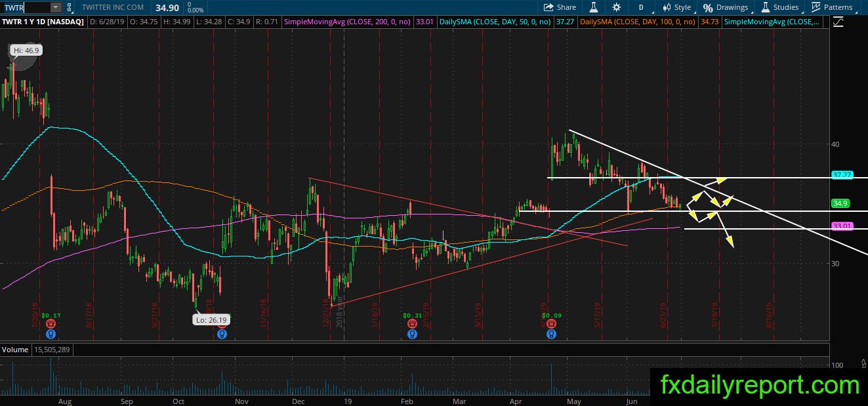This screenshot has width=868, height=406.
Task: Open chart settings gear icon
Action: 616,7
